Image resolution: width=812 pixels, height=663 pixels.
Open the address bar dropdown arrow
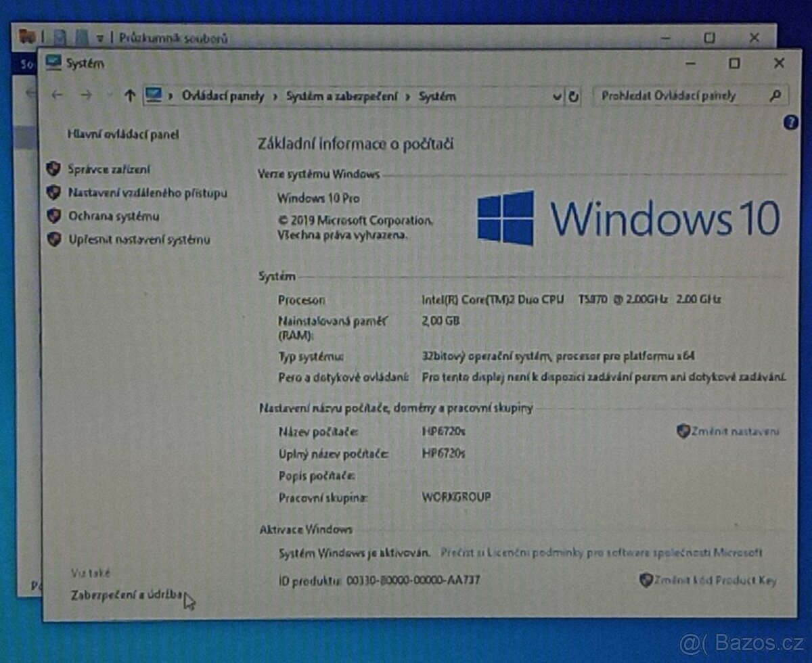coord(558,95)
